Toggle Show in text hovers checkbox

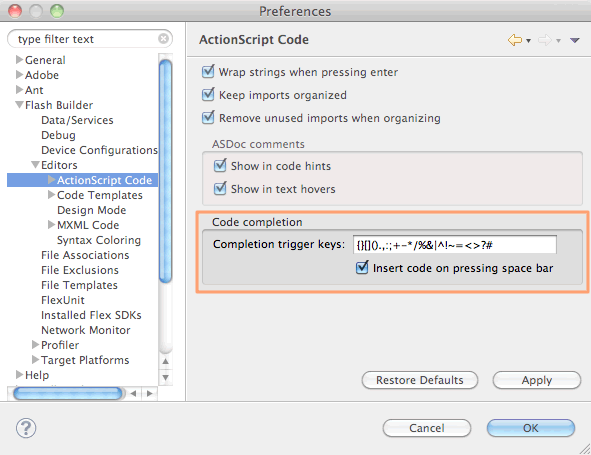pyautogui.click(x=220, y=188)
